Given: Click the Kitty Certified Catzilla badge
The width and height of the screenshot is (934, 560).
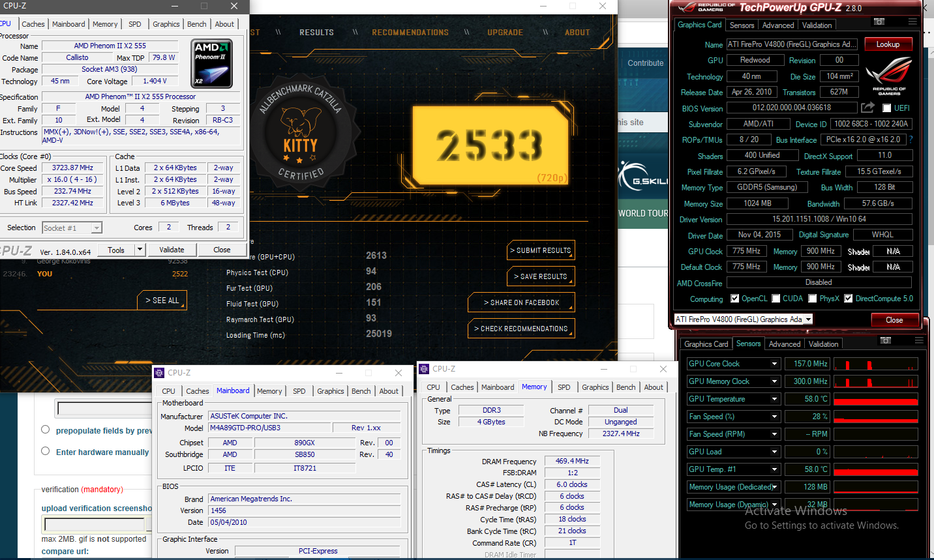Looking at the screenshot, I should tap(300, 134).
